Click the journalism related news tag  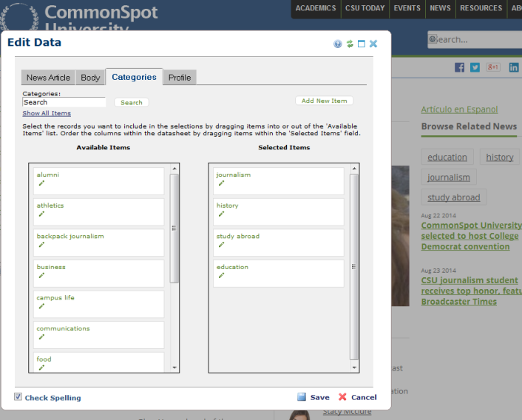pyautogui.click(x=449, y=177)
